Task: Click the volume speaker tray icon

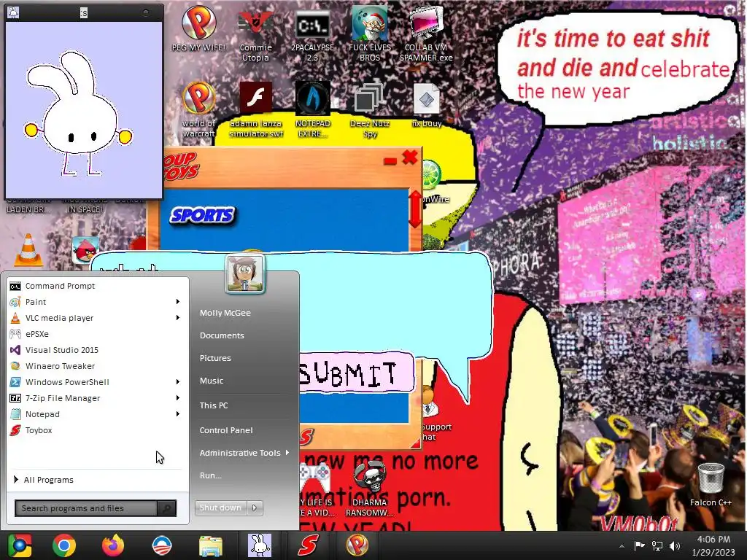Action: click(675, 546)
